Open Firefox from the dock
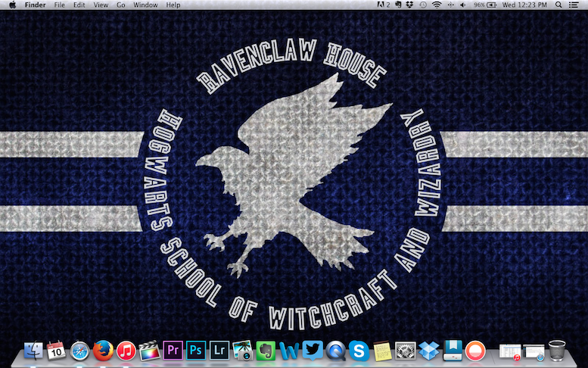 [x=103, y=351]
